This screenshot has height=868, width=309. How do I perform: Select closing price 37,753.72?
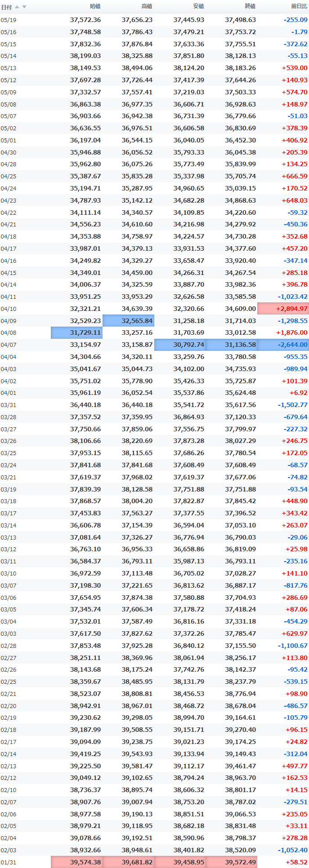[241, 32]
